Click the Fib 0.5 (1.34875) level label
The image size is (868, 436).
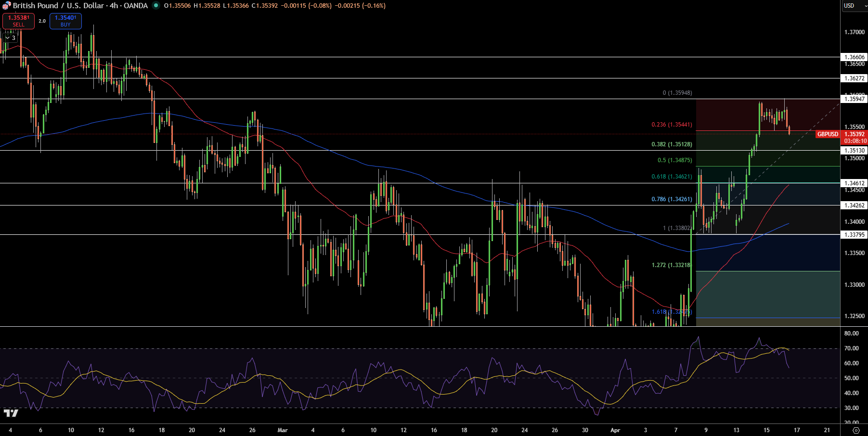pyautogui.click(x=675, y=160)
